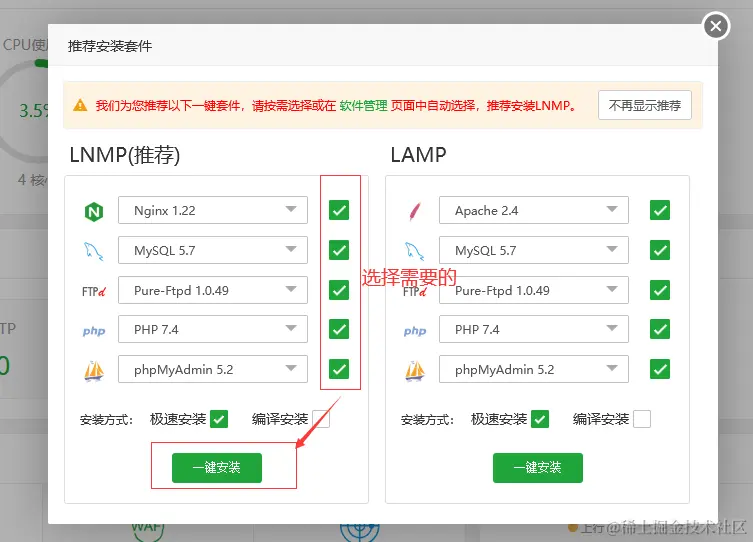Screen dimensions: 753x542
Task: Toggle 极速安装 checkbox under LNMP
Action: point(219,419)
